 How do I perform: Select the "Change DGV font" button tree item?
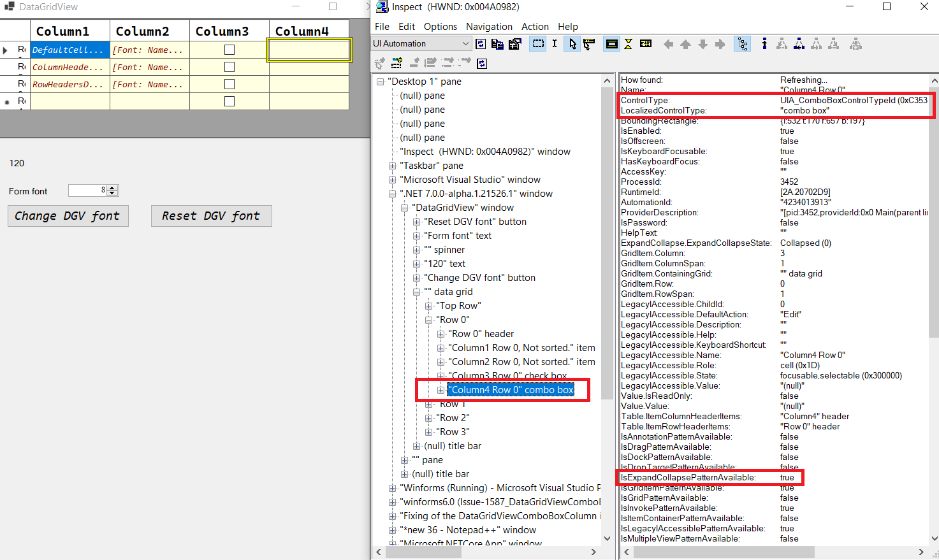tap(479, 278)
